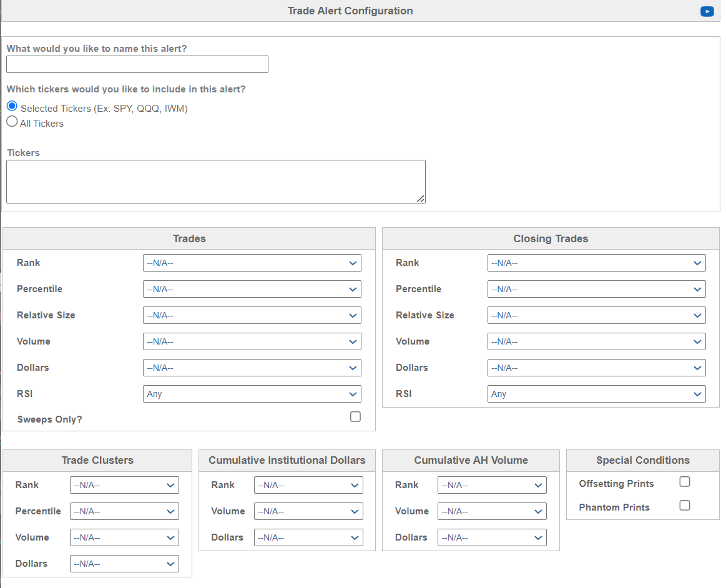Open the Trade Clusters Volume dropdown
This screenshot has width=726, height=588.
(124, 537)
